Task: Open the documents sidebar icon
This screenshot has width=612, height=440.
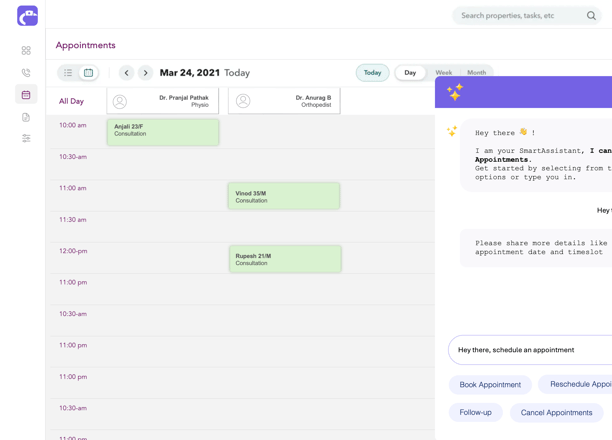Action: click(x=26, y=117)
